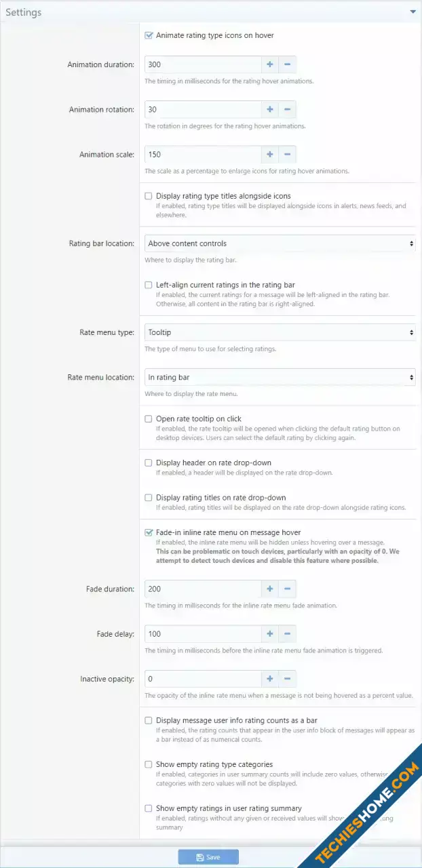Click into the Animation rotation input field

[x=203, y=109]
